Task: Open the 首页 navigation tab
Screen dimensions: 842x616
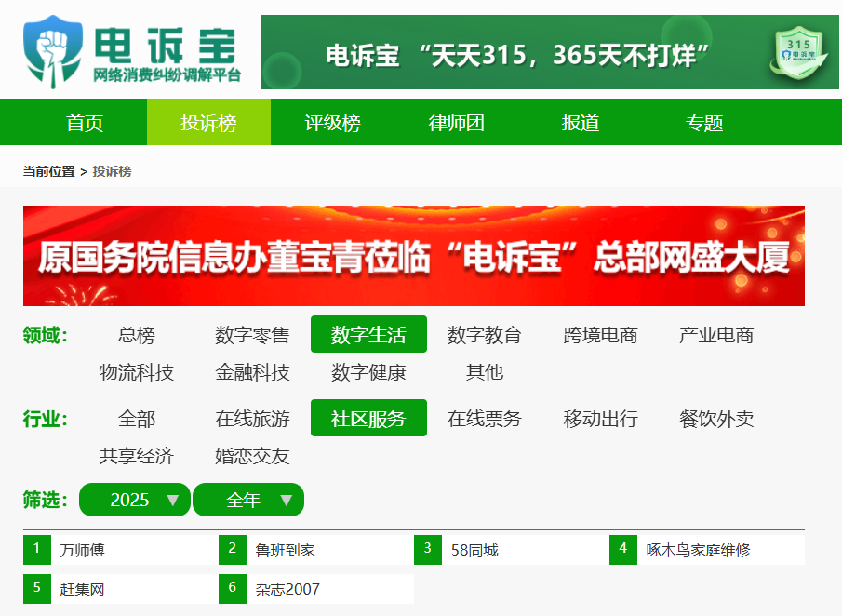Action: [85, 123]
